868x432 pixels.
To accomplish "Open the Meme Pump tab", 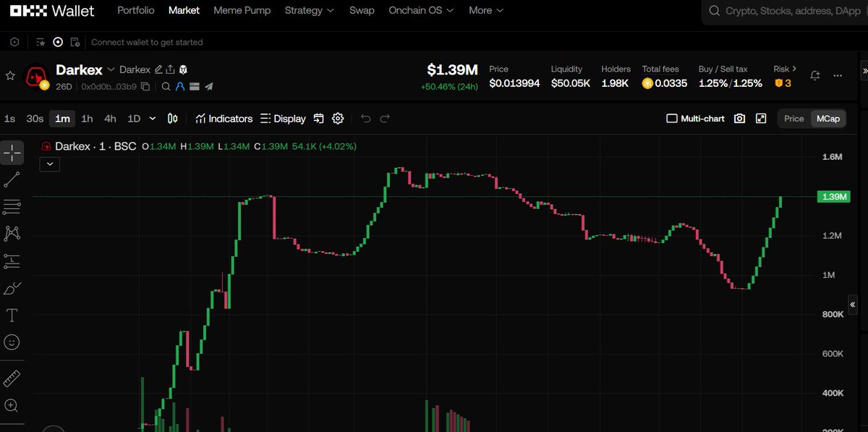I will pos(242,10).
